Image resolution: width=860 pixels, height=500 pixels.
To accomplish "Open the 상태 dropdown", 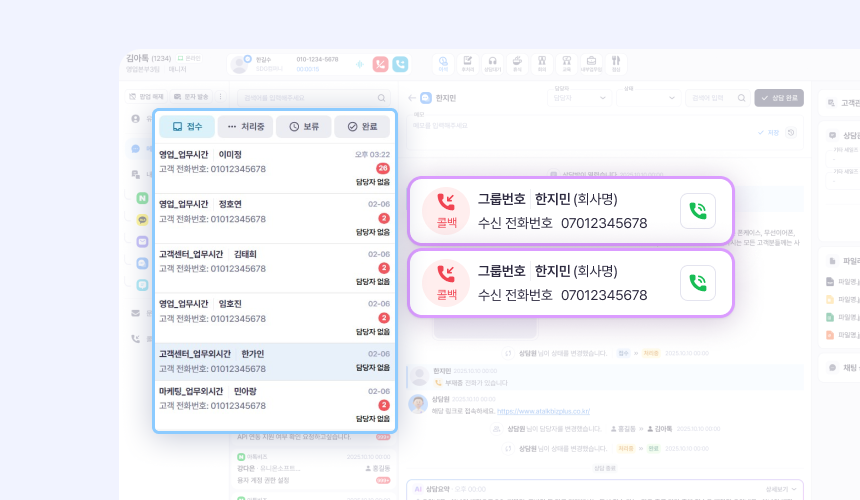I will tap(648, 98).
